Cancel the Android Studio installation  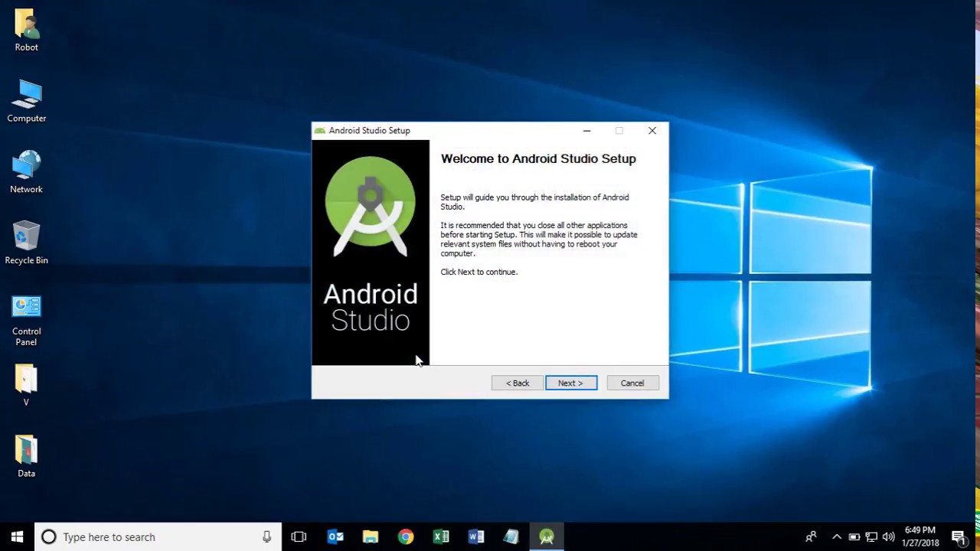pyautogui.click(x=632, y=383)
